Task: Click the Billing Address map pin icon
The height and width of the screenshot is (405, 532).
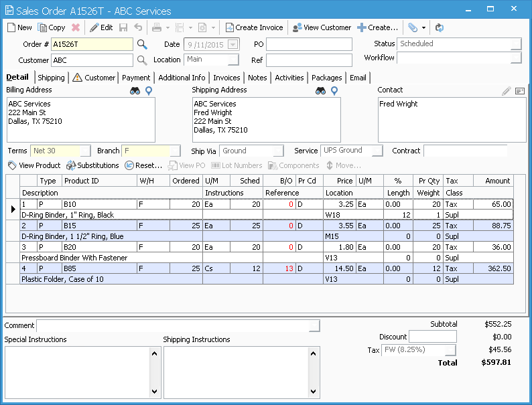Action: (x=149, y=91)
